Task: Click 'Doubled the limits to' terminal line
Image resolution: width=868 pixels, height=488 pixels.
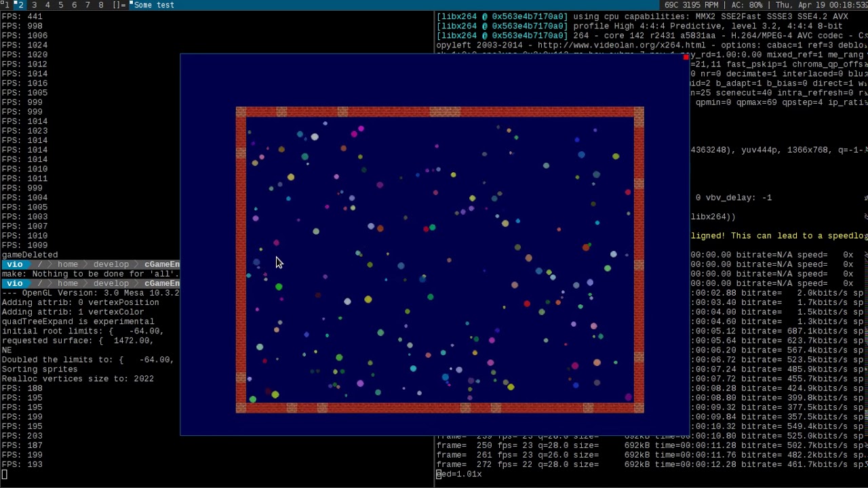Action: pyautogui.click(x=88, y=360)
